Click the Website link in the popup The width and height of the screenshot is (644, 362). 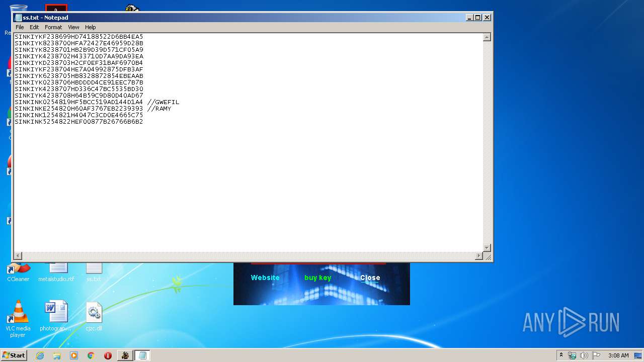coord(265,278)
